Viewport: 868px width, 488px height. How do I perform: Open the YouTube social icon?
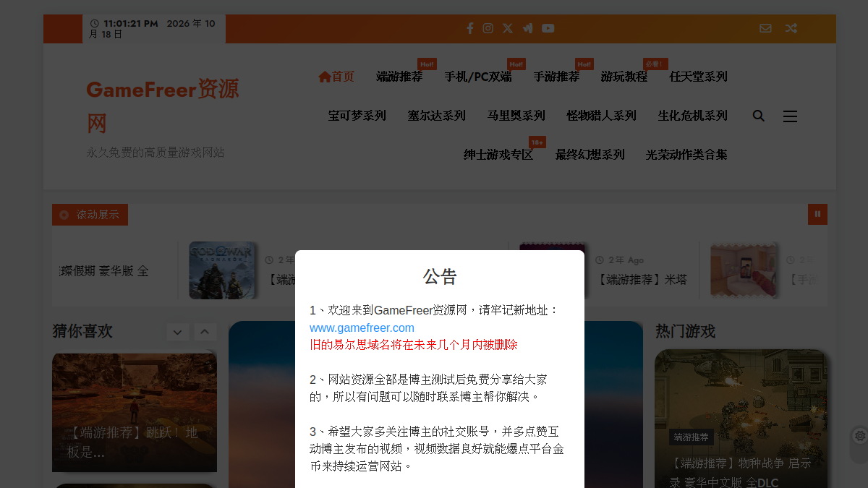pyautogui.click(x=548, y=28)
